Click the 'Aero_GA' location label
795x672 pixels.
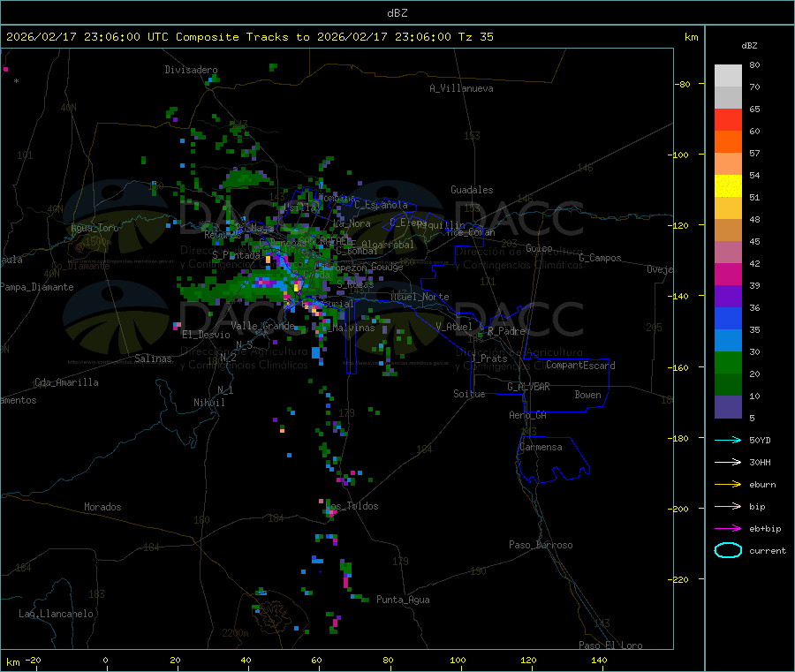pos(528,415)
